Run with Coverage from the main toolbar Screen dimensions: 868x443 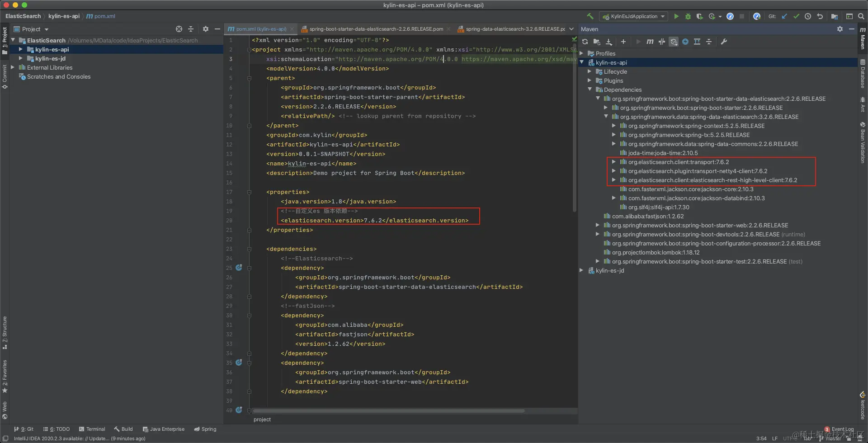click(x=700, y=16)
